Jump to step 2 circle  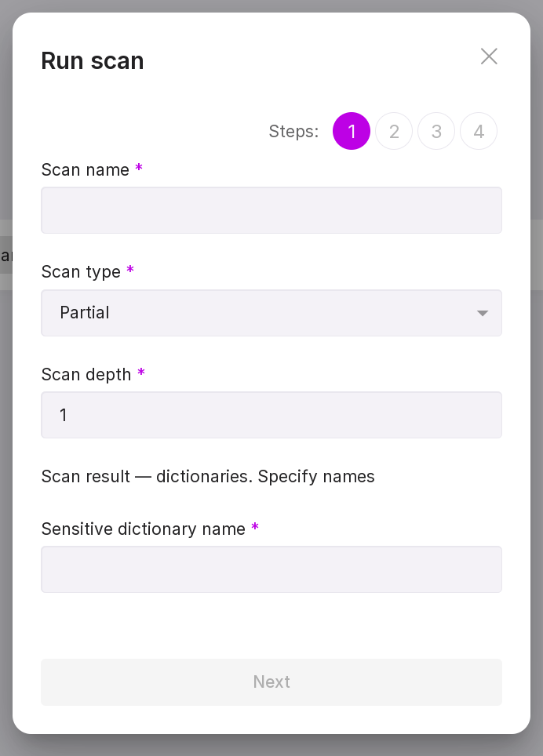394,131
